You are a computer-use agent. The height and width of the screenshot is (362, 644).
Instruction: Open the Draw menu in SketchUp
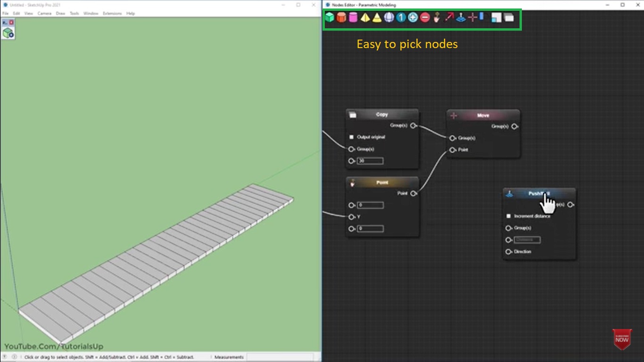[x=60, y=13]
